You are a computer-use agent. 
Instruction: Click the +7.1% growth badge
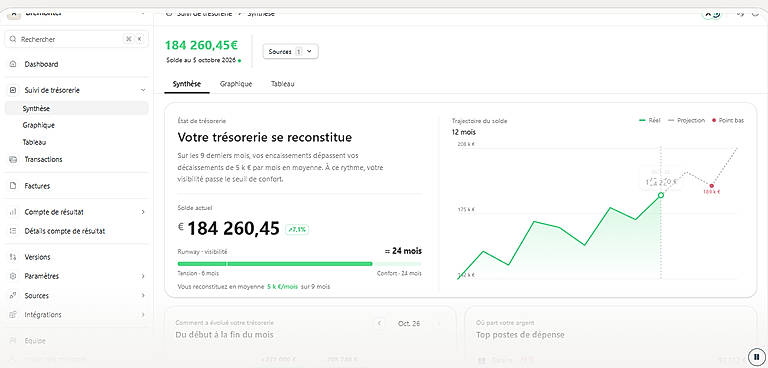pyautogui.click(x=297, y=229)
